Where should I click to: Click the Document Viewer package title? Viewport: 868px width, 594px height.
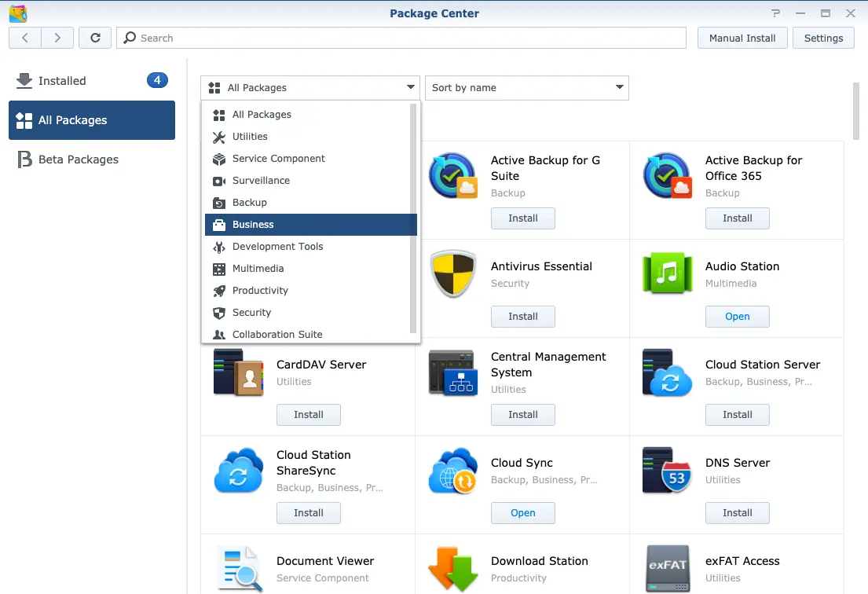click(x=325, y=561)
